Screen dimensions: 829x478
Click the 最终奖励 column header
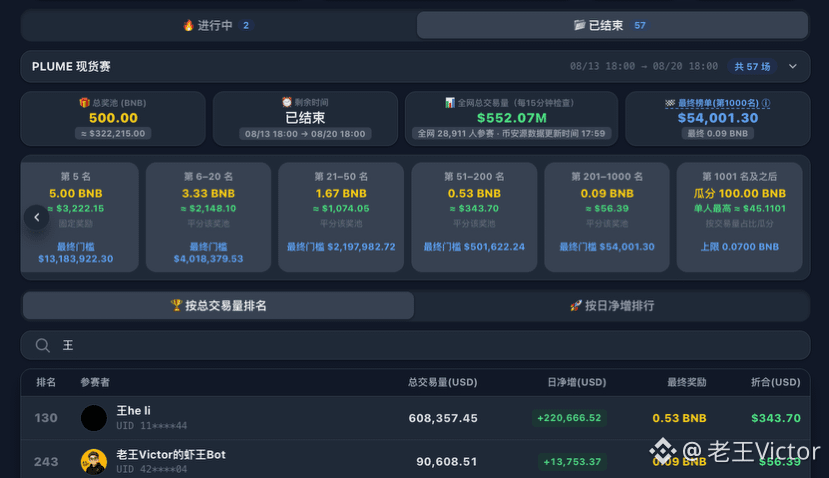pyautogui.click(x=686, y=382)
